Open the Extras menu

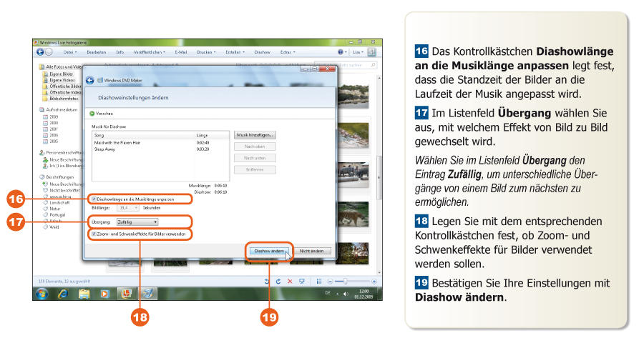click(x=288, y=52)
